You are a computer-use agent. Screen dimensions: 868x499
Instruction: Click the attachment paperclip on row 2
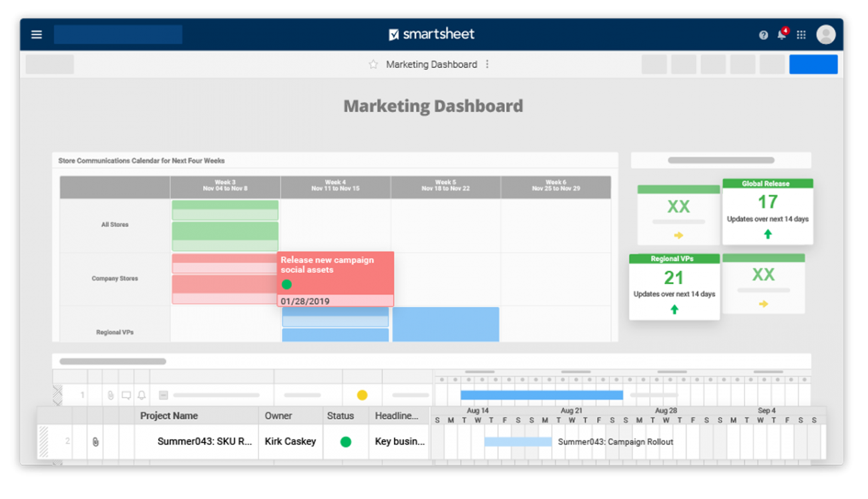(x=95, y=441)
